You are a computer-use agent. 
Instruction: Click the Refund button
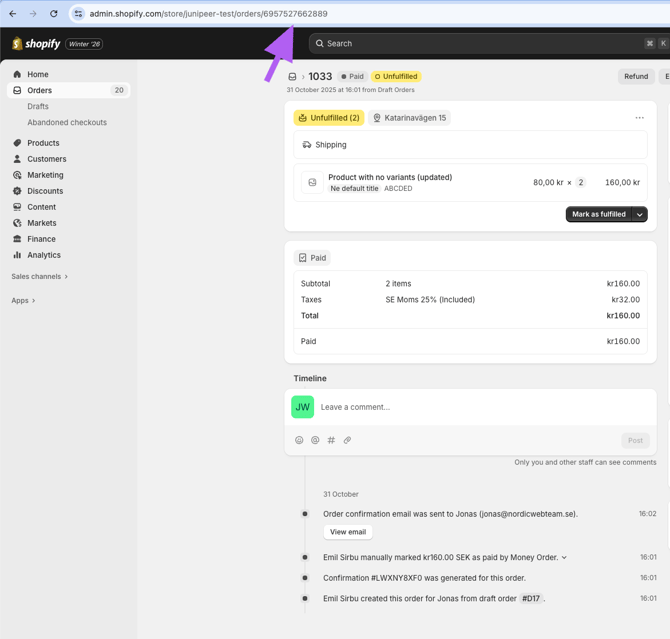pos(636,76)
